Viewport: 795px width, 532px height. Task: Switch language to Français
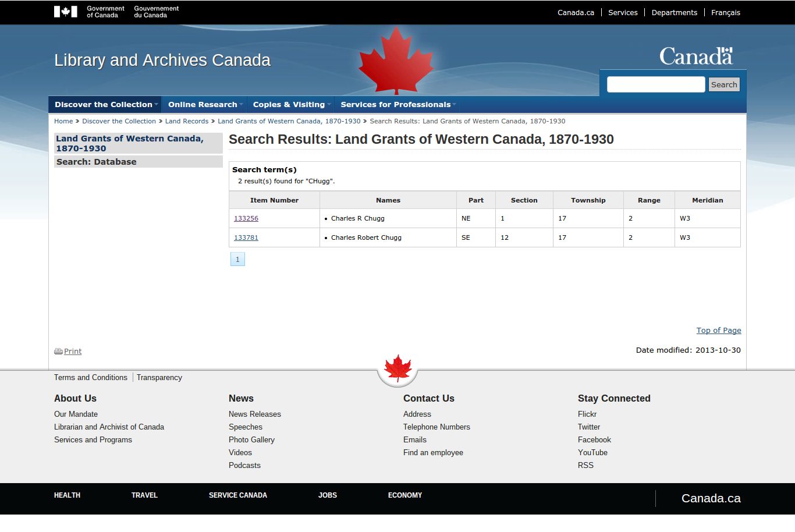point(726,12)
